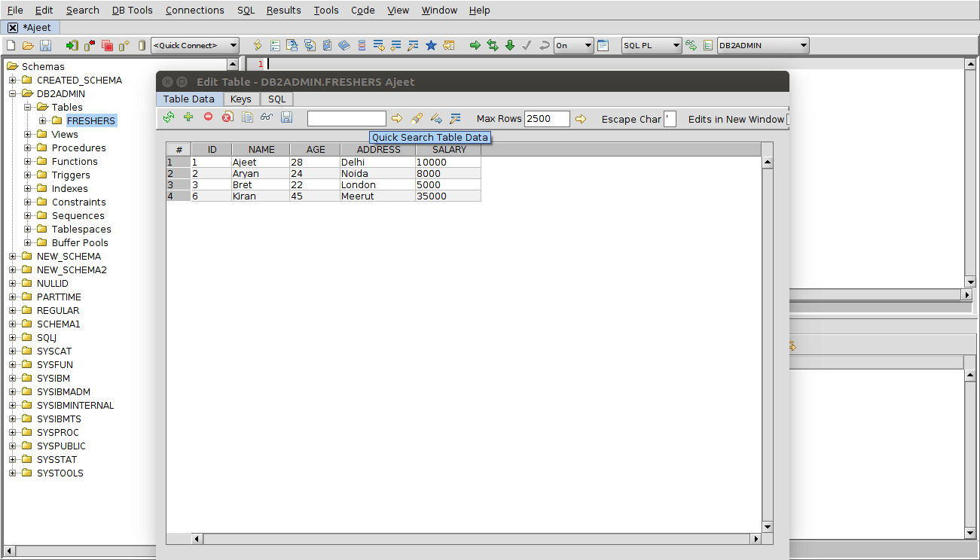This screenshot has height=560, width=980.
Task: Click the window icon beside the On dropdown
Action: 603,45
